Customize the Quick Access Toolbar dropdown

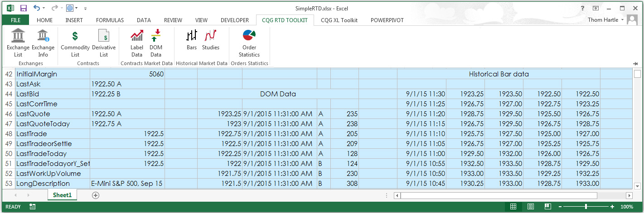(86, 8)
